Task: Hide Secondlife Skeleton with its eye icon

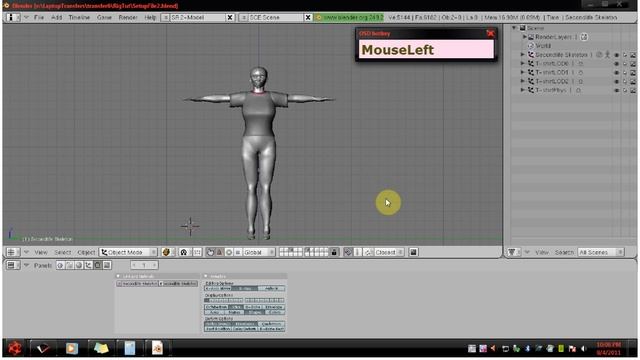Action: coord(617,55)
